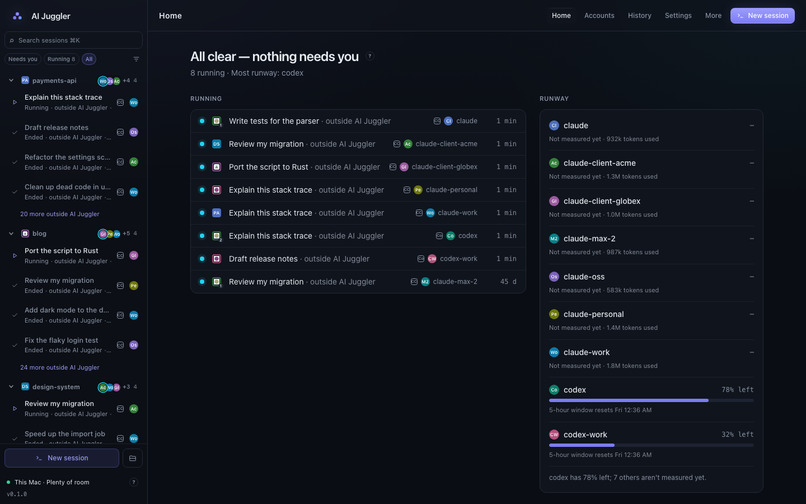Open Add dark mode session in sidebar
Screen dimensions: 806x504
tap(74, 315)
